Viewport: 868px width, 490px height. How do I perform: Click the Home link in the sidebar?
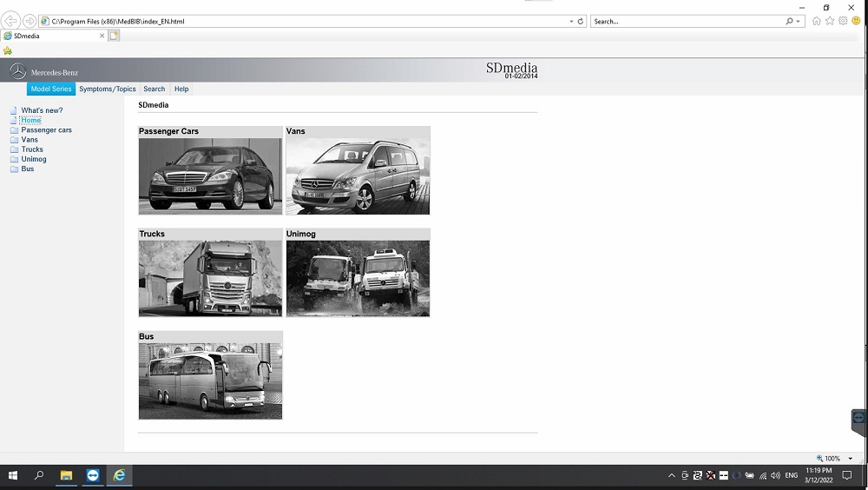pos(31,120)
